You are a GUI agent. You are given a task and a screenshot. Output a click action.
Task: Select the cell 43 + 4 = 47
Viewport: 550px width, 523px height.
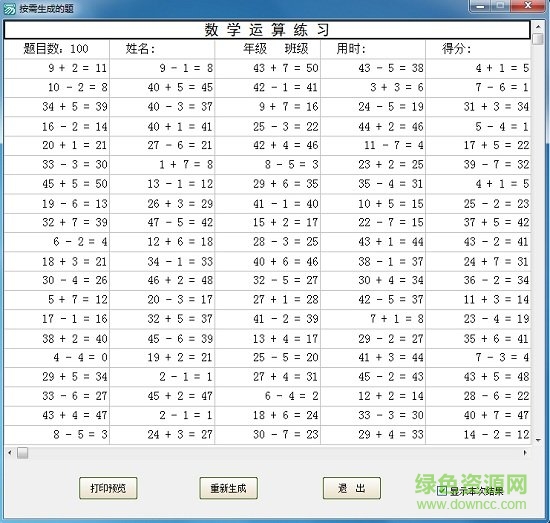[x=56, y=416]
